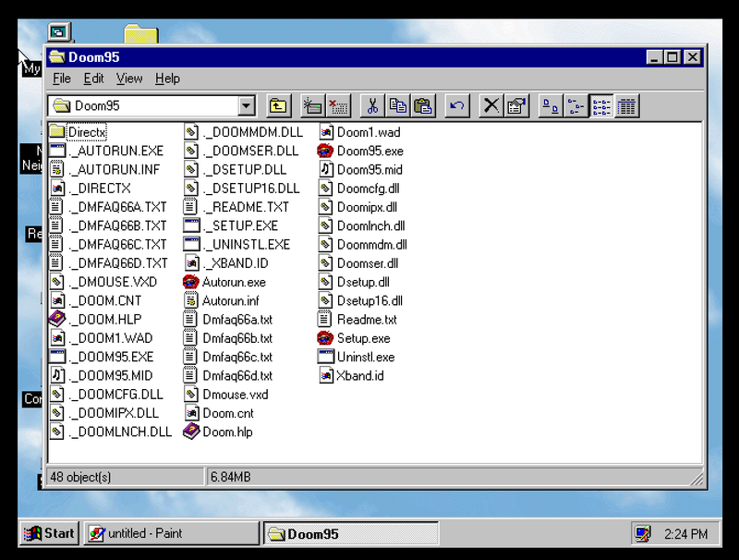Click the Map Network Drive icon
This screenshot has width=739, height=560.
click(310, 106)
